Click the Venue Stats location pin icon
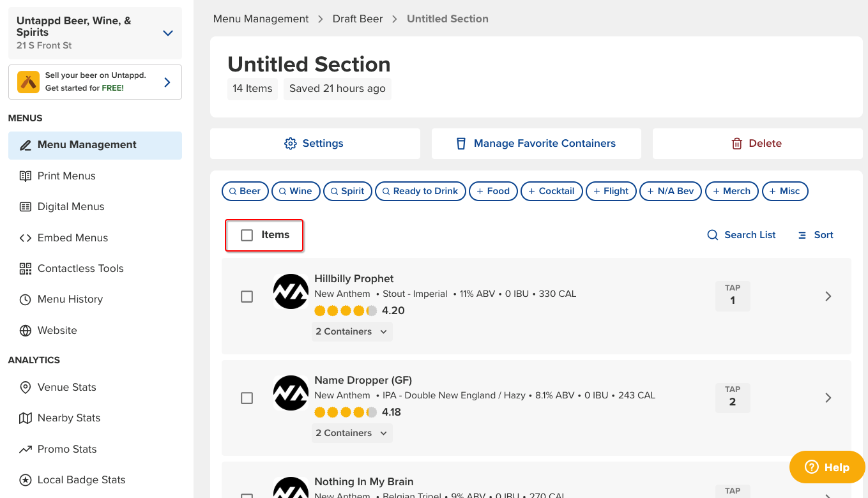The width and height of the screenshot is (868, 498). click(x=26, y=388)
